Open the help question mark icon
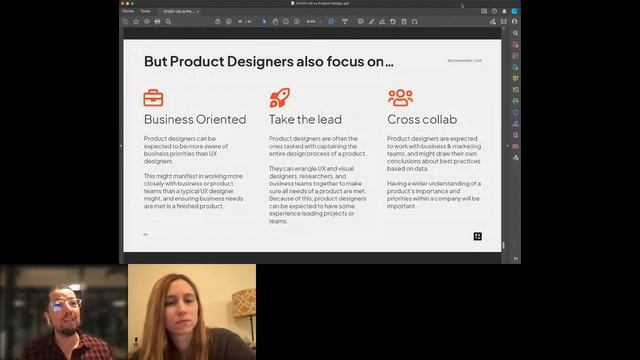Viewport: 640px width, 360px height. coord(494,11)
